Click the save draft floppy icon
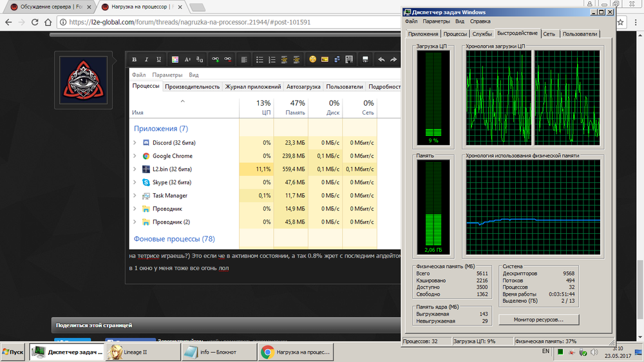644x362 pixels. (x=365, y=59)
